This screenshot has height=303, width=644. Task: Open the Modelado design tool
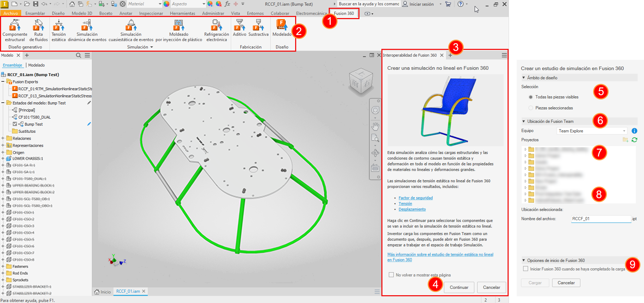pyautogui.click(x=282, y=28)
